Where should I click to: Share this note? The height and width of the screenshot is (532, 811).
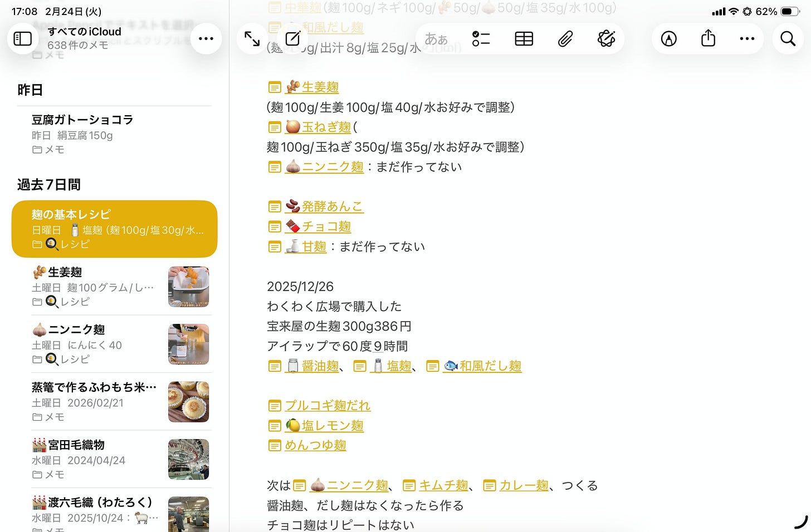pos(708,38)
